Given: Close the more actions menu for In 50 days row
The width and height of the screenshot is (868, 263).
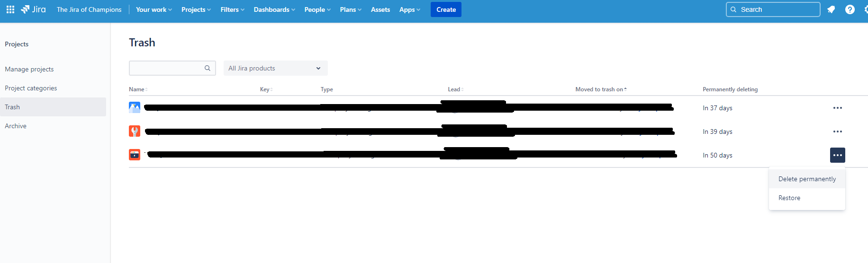Looking at the screenshot, I should pyautogui.click(x=838, y=155).
